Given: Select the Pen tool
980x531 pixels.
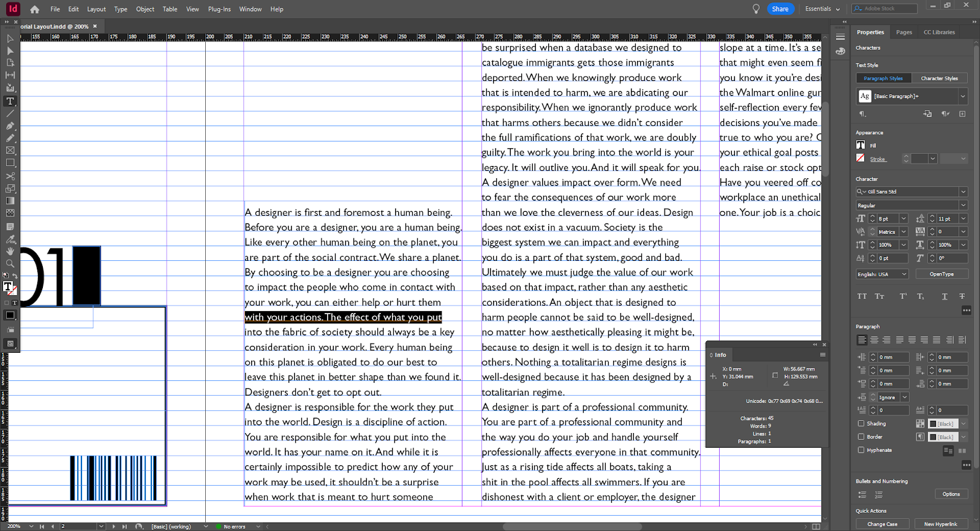Looking at the screenshot, I should coord(10,126).
